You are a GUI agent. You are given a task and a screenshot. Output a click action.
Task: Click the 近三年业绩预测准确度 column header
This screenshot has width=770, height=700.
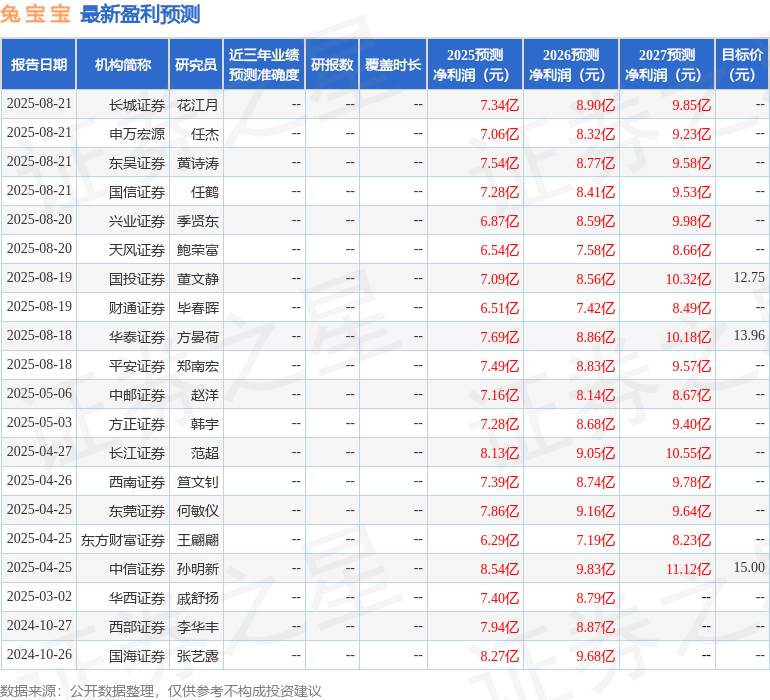point(264,64)
